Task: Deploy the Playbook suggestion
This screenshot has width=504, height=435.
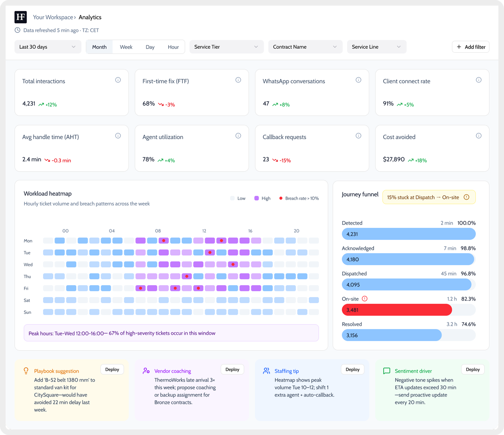Action: coord(112,369)
